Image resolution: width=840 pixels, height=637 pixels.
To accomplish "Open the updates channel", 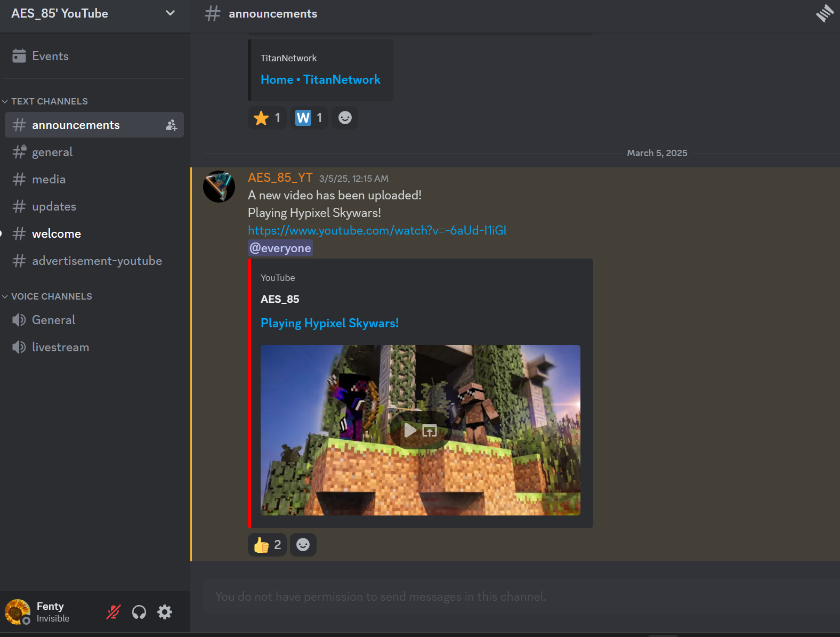I will point(94,206).
